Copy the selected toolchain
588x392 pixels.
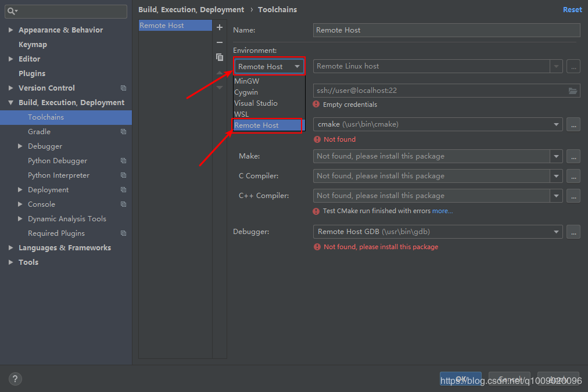click(x=220, y=57)
